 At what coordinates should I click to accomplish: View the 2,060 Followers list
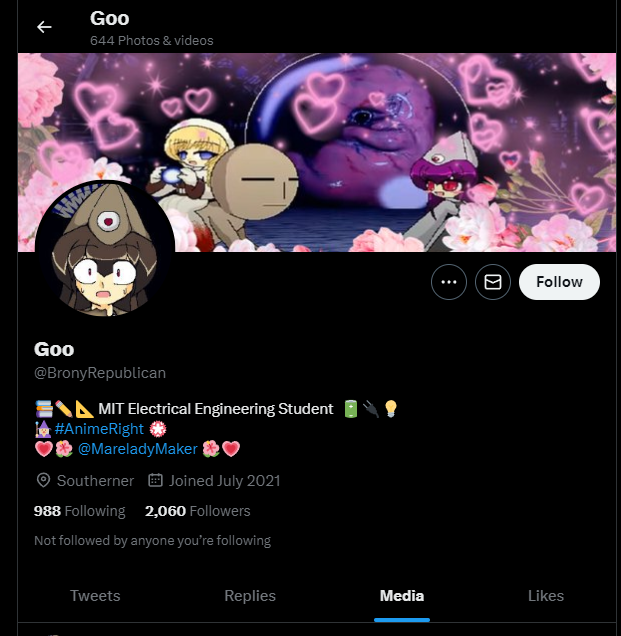198,511
